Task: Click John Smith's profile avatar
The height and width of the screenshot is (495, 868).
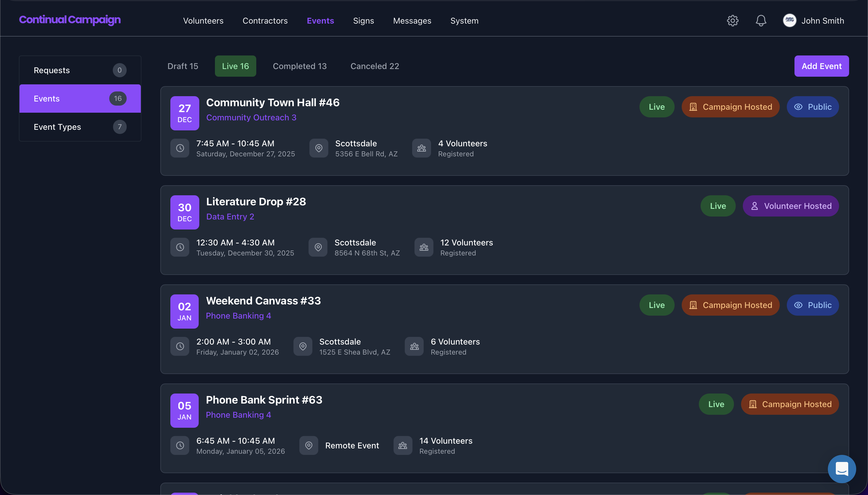Action: click(x=789, y=21)
